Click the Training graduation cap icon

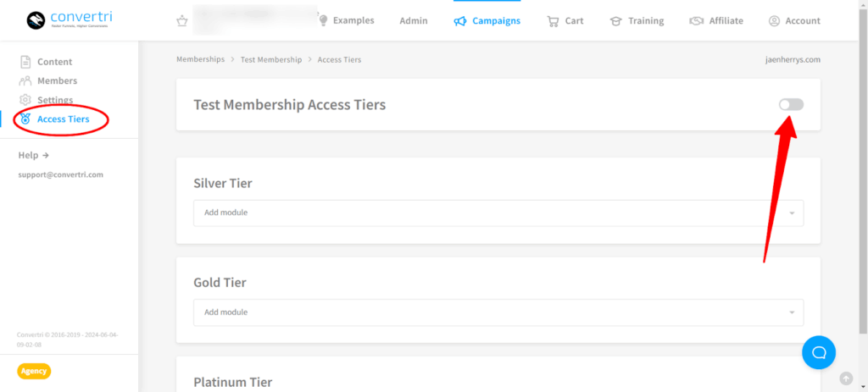(616, 21)
